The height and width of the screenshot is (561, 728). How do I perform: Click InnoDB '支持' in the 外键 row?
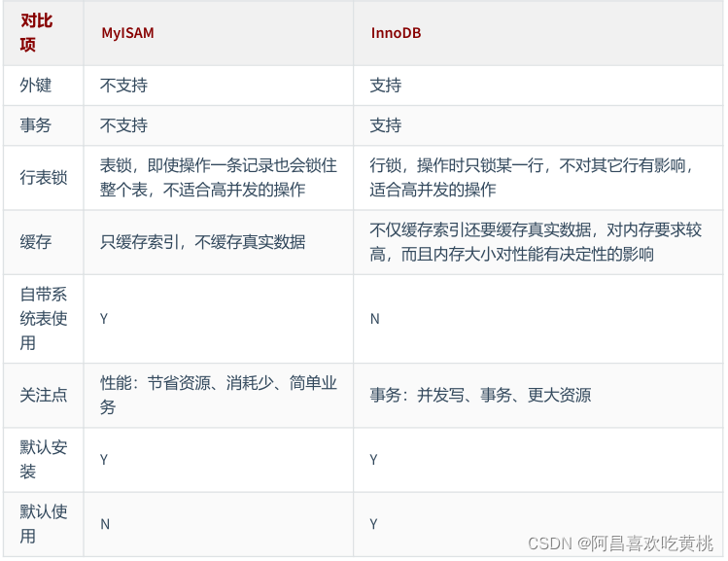coord(385,86)
